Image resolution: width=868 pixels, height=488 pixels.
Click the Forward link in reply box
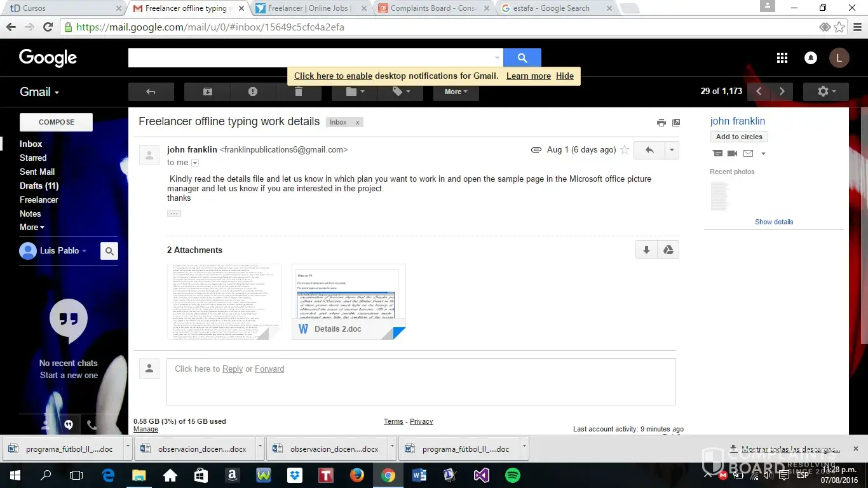point(269,369)
